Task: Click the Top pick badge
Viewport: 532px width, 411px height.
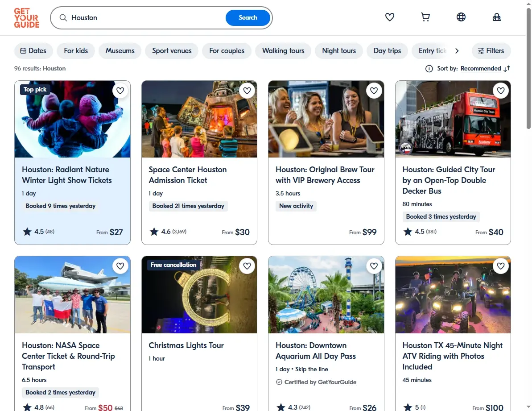Action: click(x=35, y=90)
